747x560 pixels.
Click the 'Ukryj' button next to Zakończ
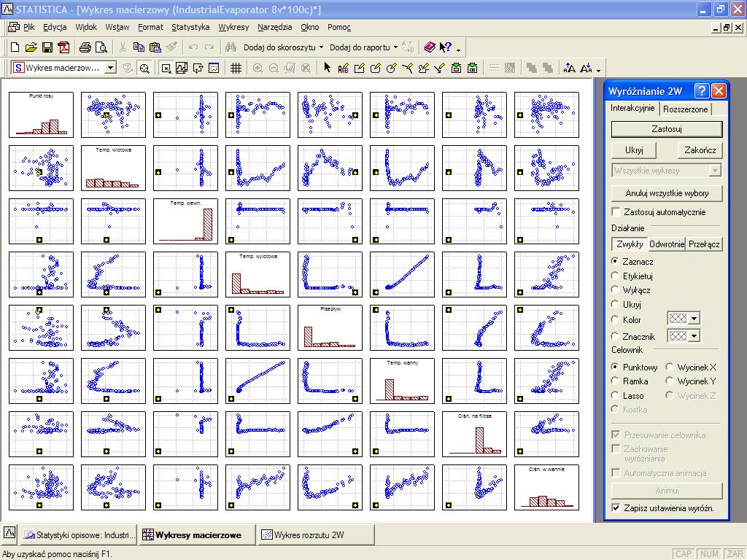point(634,150)
